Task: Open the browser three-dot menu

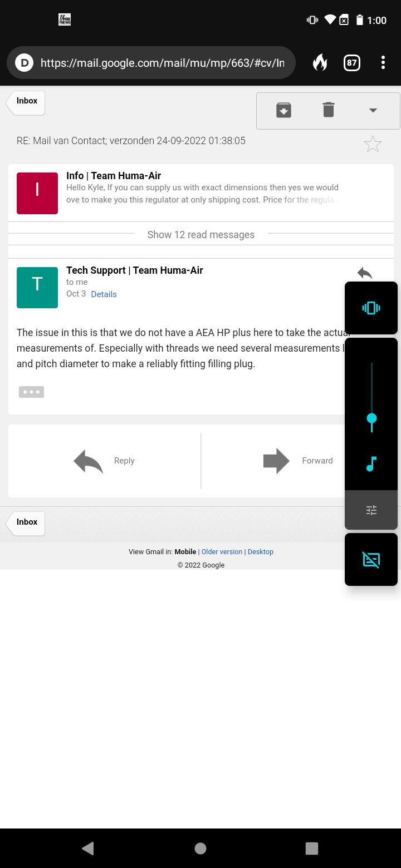Action: click(383, 63)
